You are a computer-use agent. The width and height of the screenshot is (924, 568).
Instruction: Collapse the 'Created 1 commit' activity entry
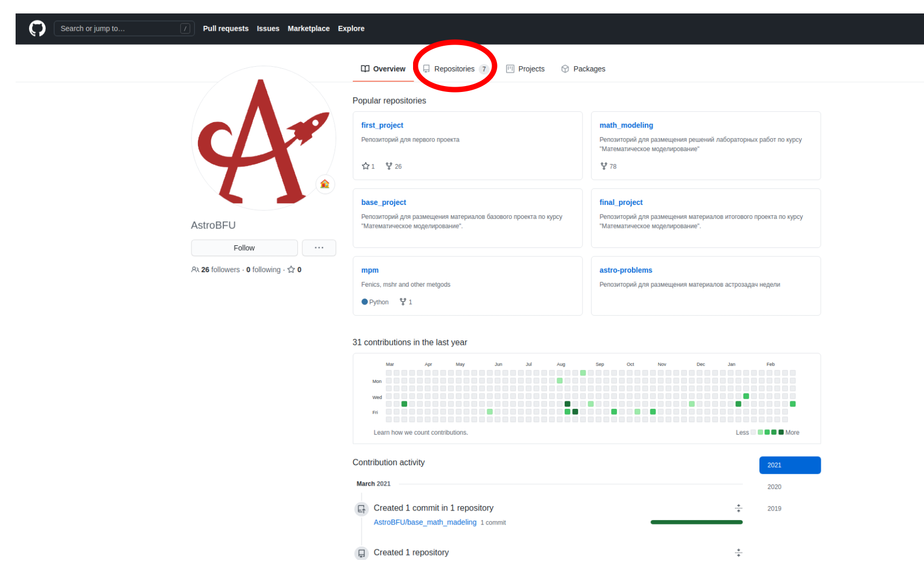coord(738,508)
